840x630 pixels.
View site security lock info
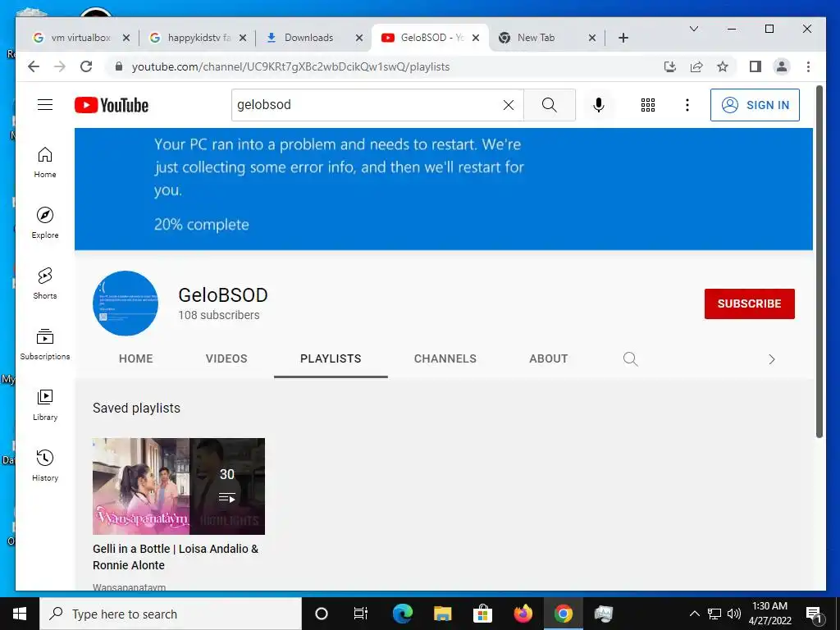(119, 66)
